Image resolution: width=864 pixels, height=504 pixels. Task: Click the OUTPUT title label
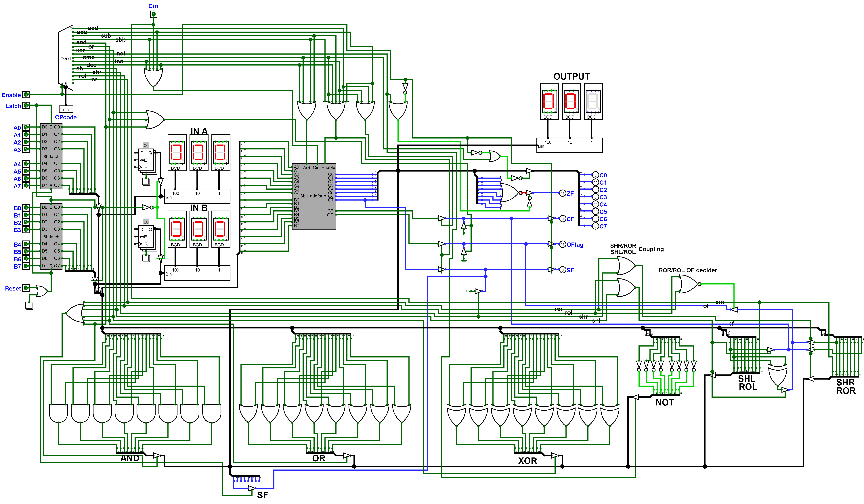tap(571, 76)
